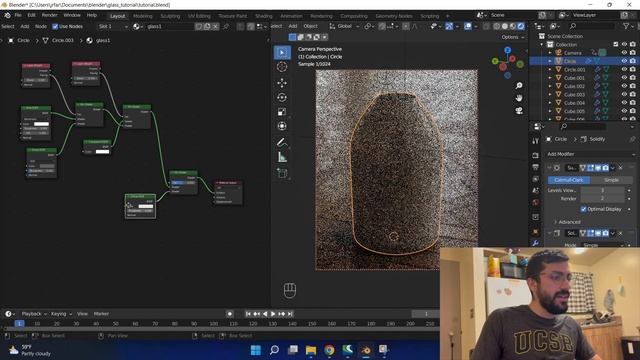Expand the Camera item in outliner

(x=550, y=53)
